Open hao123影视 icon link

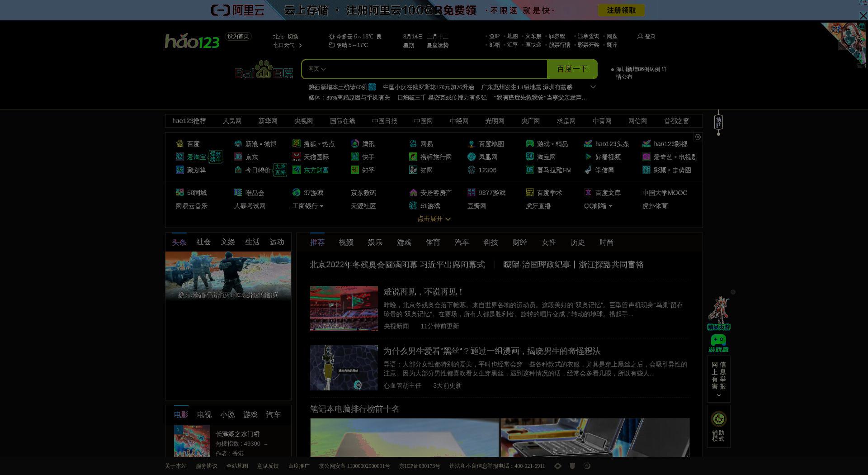click(646, 144)
